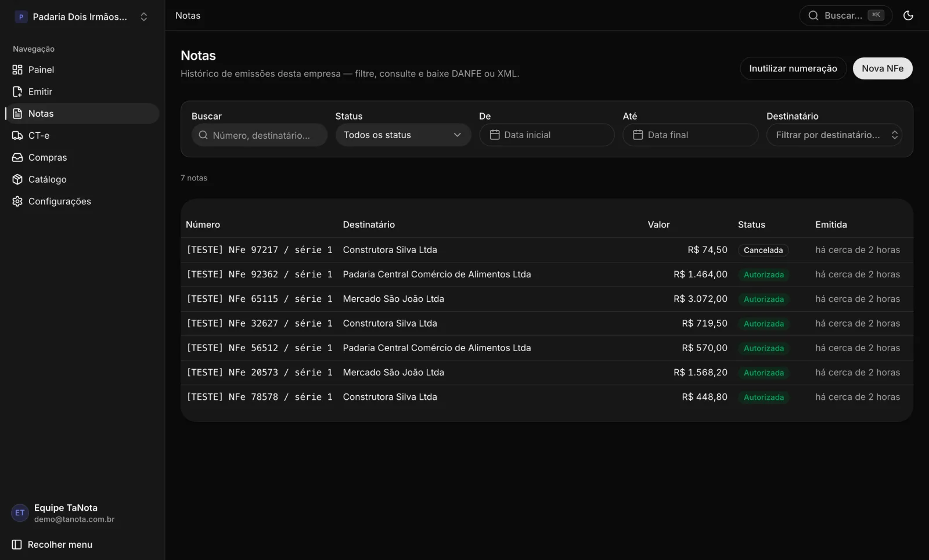Click the ET user avatar
929x560 pixels.
tap(20, 513)
